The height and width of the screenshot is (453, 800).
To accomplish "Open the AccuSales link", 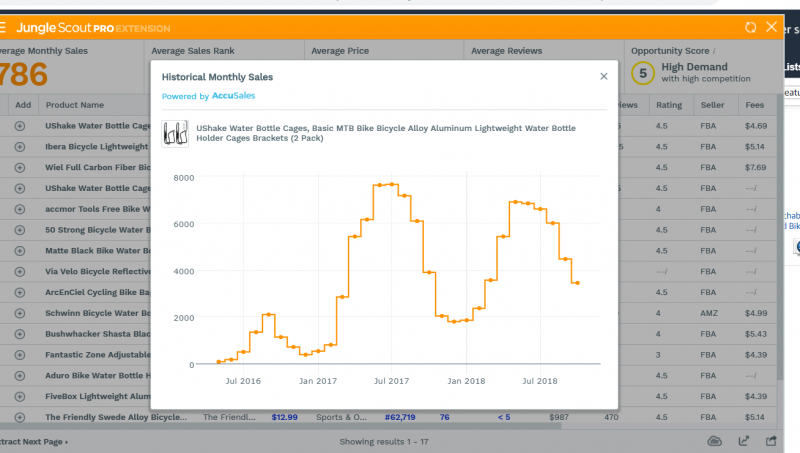I will (233, 95).
